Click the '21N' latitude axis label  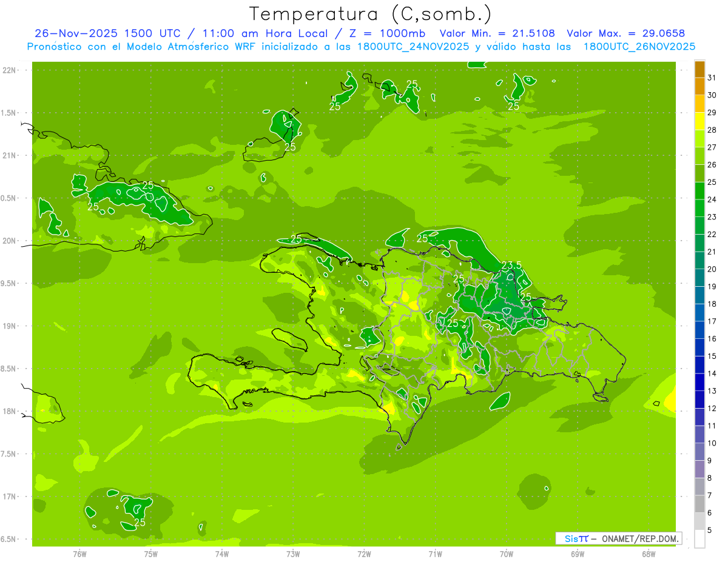[10, 156]
